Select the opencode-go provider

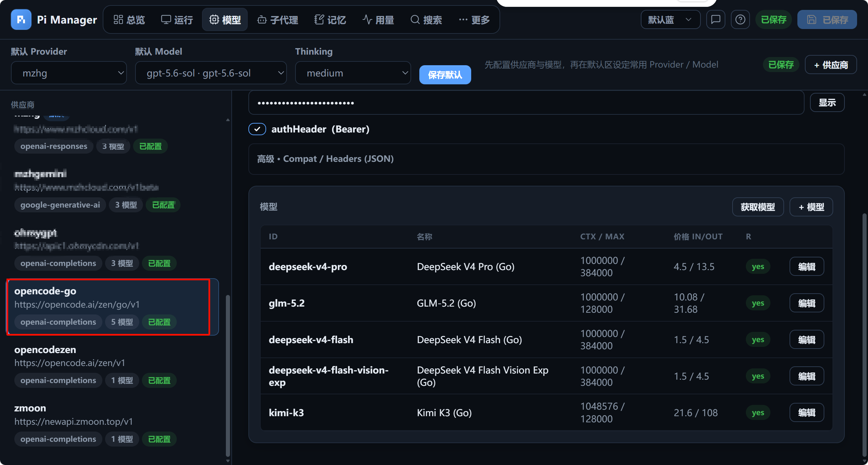[x=113, y=307]
